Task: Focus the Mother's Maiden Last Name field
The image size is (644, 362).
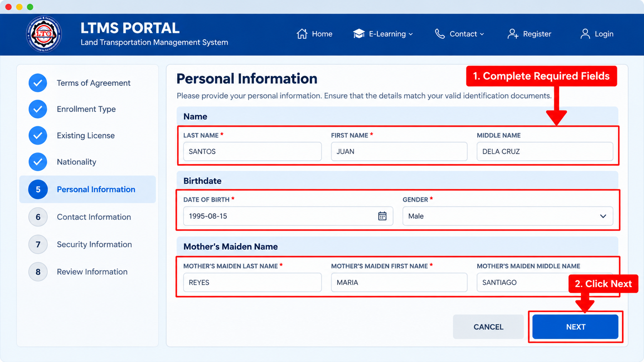Action: tap(252, 282)
